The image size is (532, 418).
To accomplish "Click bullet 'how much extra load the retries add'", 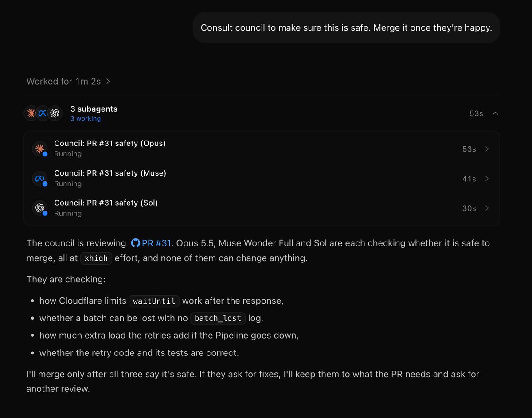I will pyautogui.click(x=169, y=336).
